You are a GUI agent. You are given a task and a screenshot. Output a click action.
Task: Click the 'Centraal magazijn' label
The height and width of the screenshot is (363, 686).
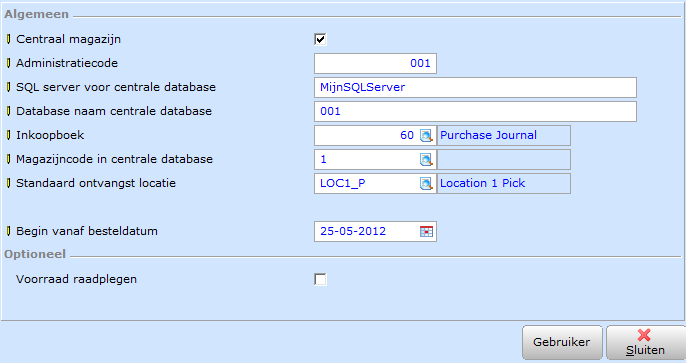pos(68,39)
